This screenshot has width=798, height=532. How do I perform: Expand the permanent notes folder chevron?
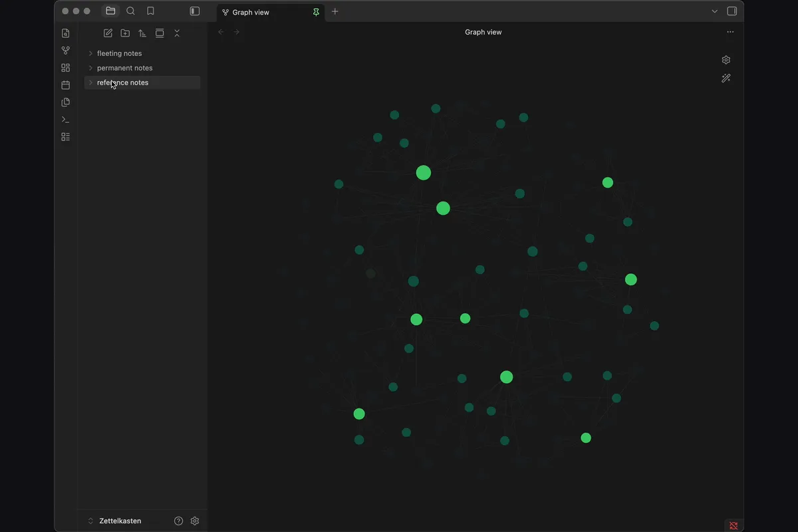tap(90, 68)
